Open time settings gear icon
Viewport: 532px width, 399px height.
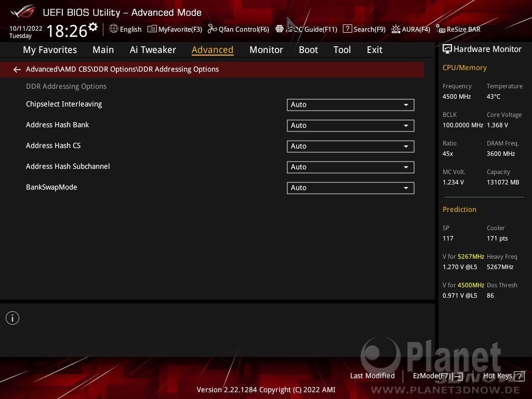coord(93,27)
